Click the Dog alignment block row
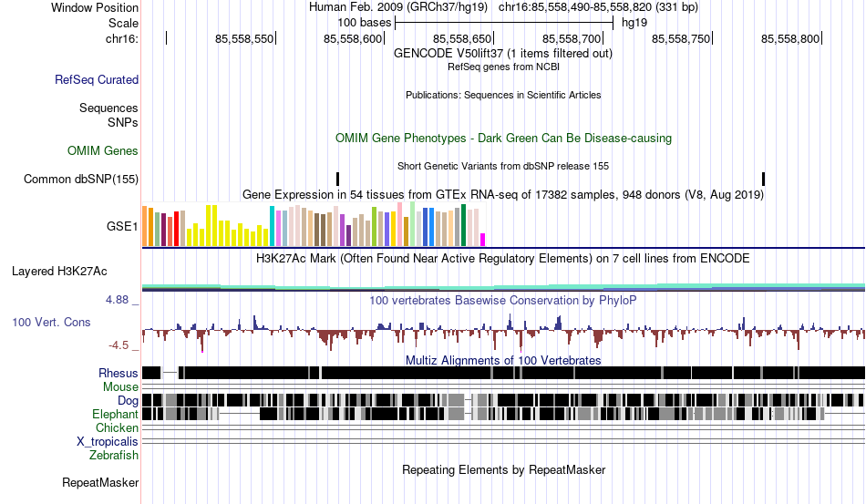 503,400
